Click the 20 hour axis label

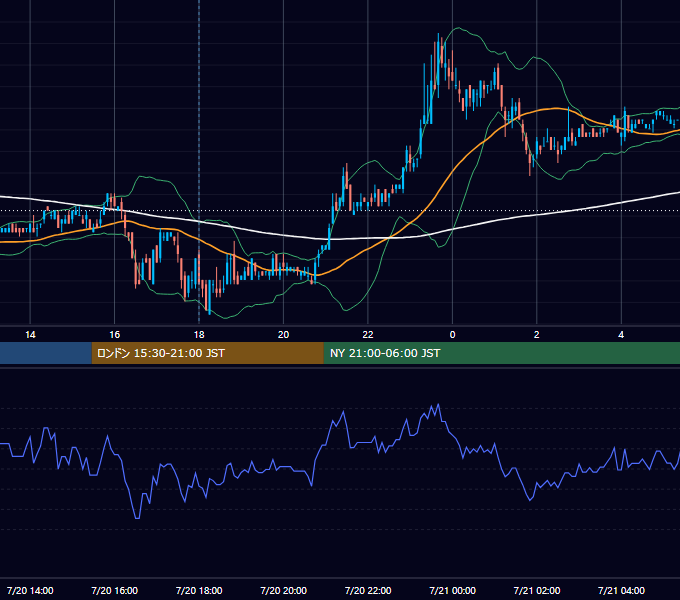[283, 335]
